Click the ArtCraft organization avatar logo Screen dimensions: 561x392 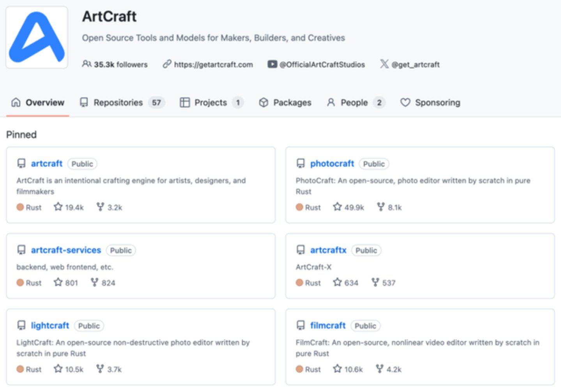click(x=37, y=37)
